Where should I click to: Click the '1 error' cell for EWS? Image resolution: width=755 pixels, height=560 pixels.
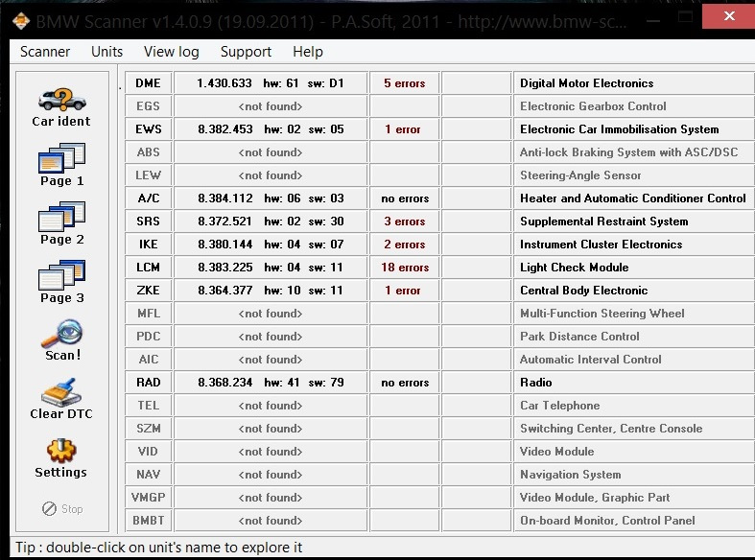pyautogui.click(x=405, y=128)
